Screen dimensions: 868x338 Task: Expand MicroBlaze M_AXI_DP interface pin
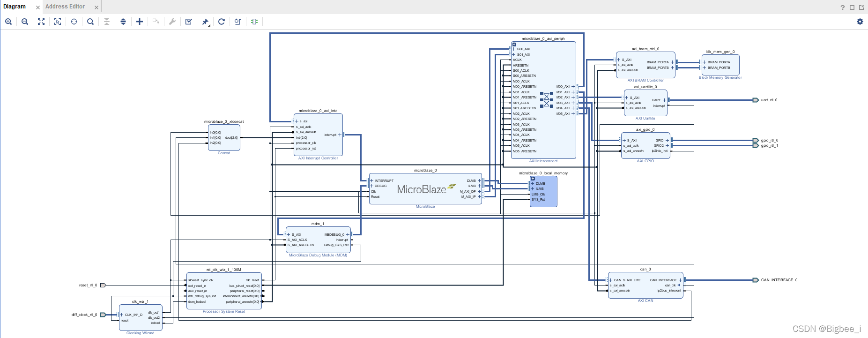click(x=479, y=191)
